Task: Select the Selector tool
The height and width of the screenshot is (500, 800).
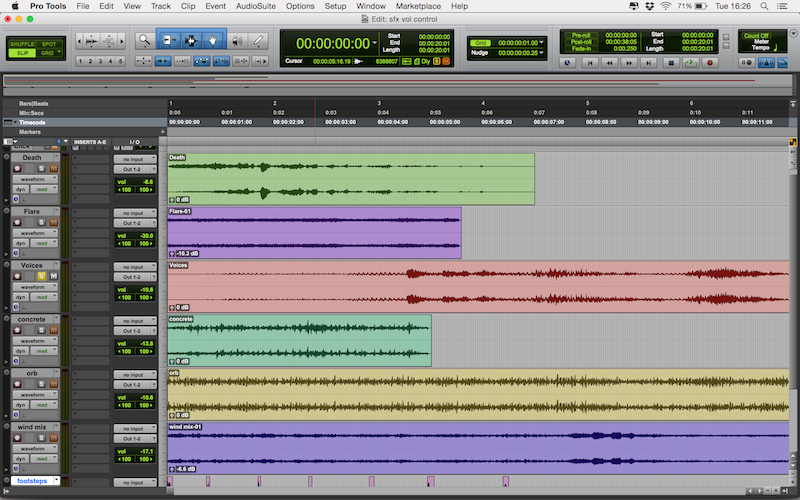Action: click(191, 40)
